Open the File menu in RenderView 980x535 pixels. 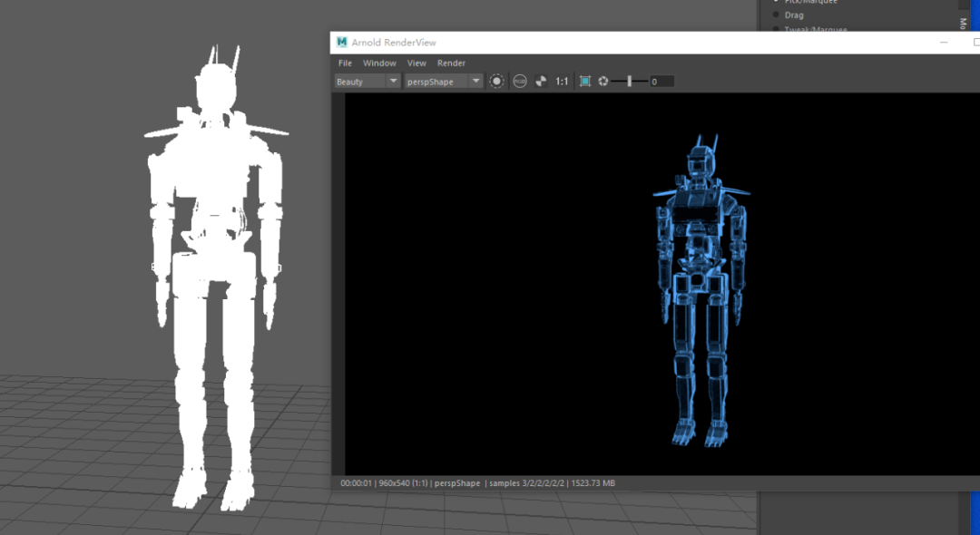345,63
